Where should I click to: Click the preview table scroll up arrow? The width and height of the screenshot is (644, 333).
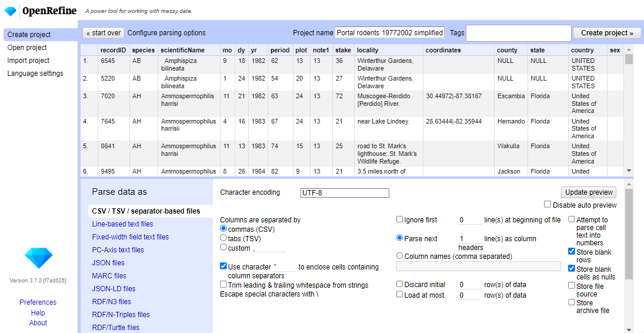click(x=628, y=50)
